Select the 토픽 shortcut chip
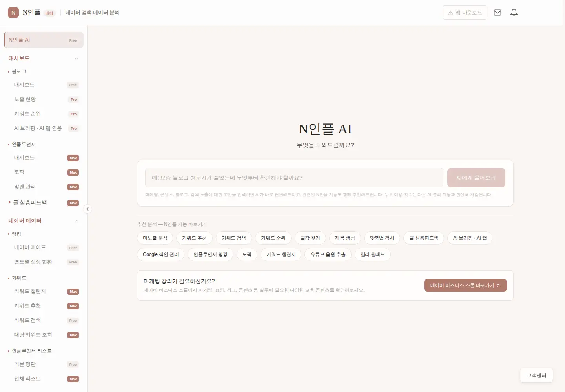This screenshot has width=565, height=392. point(247,254)
